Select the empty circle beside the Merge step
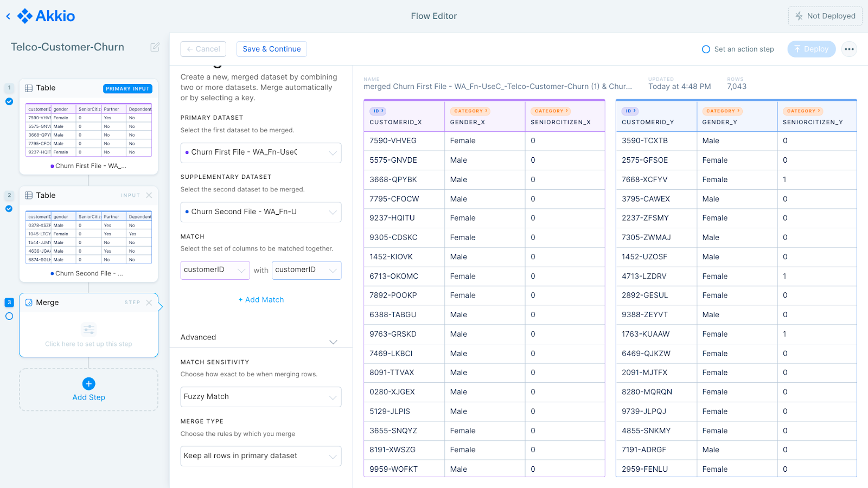Screen dimensions: 868x488 9,316
